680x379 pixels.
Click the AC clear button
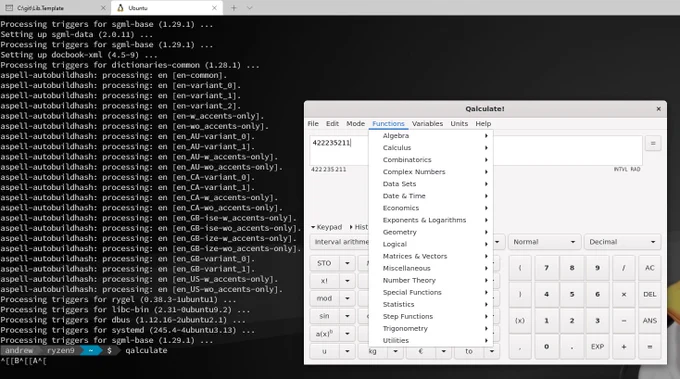(x=650, y=268)
